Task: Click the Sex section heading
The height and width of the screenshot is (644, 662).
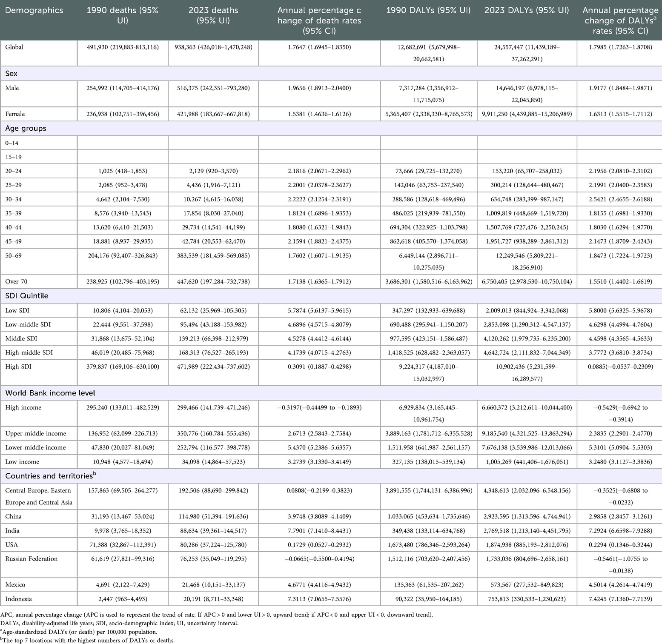Action: pyautogui.click(x=11, y=74)
